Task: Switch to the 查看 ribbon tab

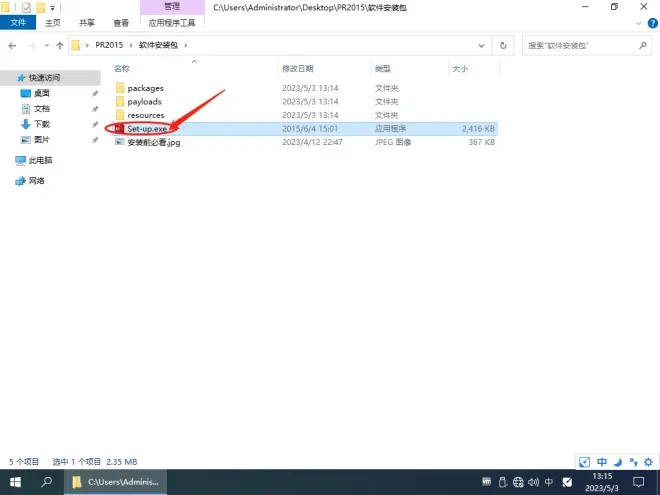Action: pos(121,22)
